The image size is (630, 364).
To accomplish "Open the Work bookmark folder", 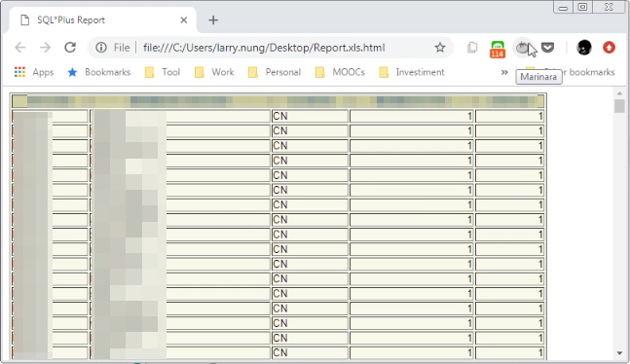I will point(214,72).
